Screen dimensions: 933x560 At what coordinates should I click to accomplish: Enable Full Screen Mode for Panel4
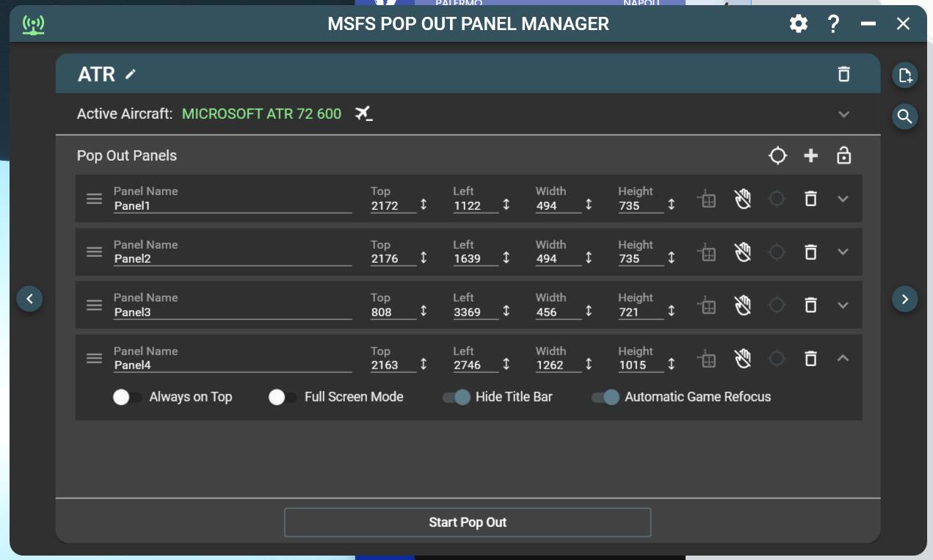click(283, 397)
